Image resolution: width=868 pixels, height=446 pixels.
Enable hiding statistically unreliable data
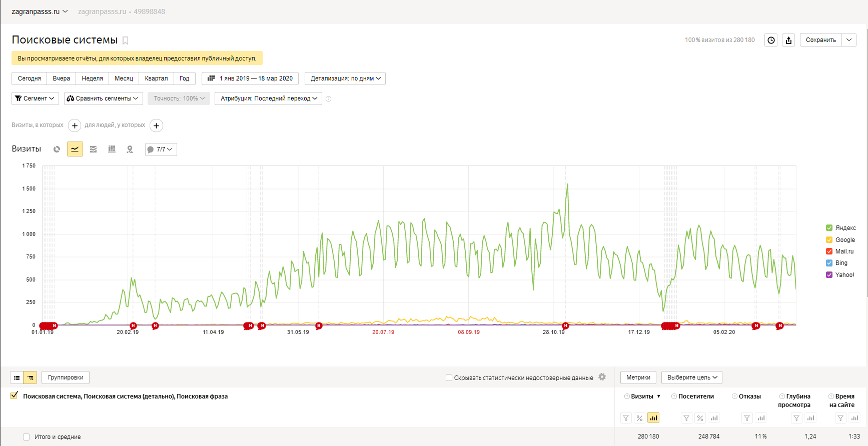click(449, 378)
